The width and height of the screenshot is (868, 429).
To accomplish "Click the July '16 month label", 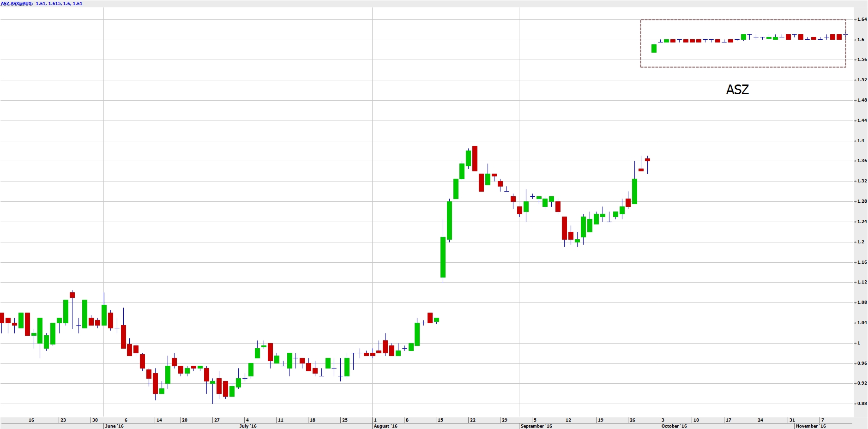I will [x=248, y=426].
